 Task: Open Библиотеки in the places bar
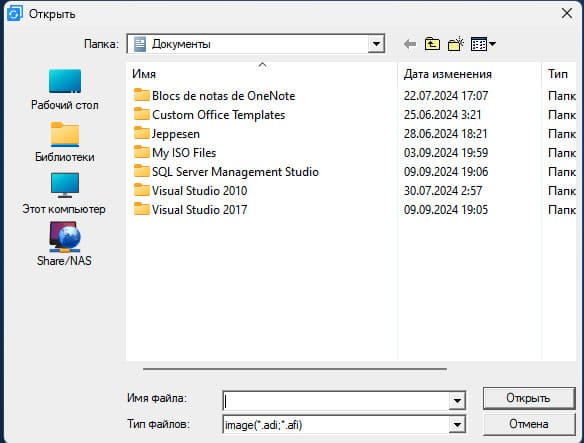pyautogui.click(x=65, y=142)
